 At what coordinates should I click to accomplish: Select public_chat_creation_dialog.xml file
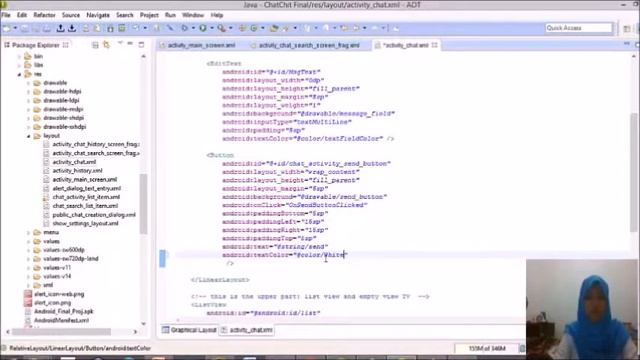click(94, 215)
